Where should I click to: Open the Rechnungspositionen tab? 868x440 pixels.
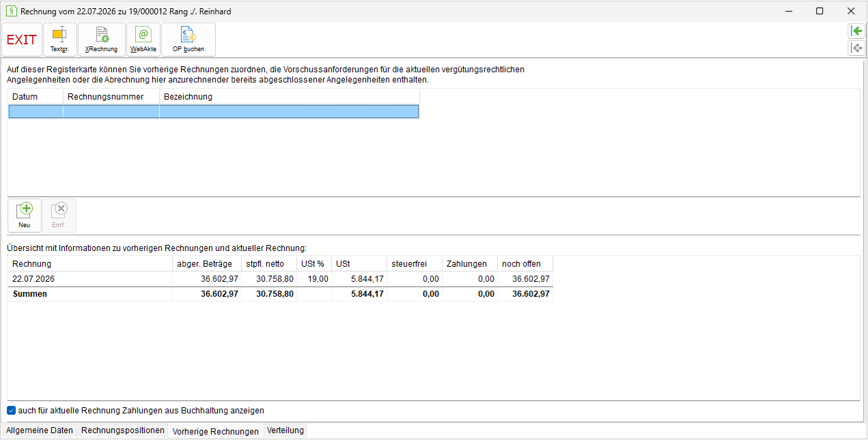123,430
